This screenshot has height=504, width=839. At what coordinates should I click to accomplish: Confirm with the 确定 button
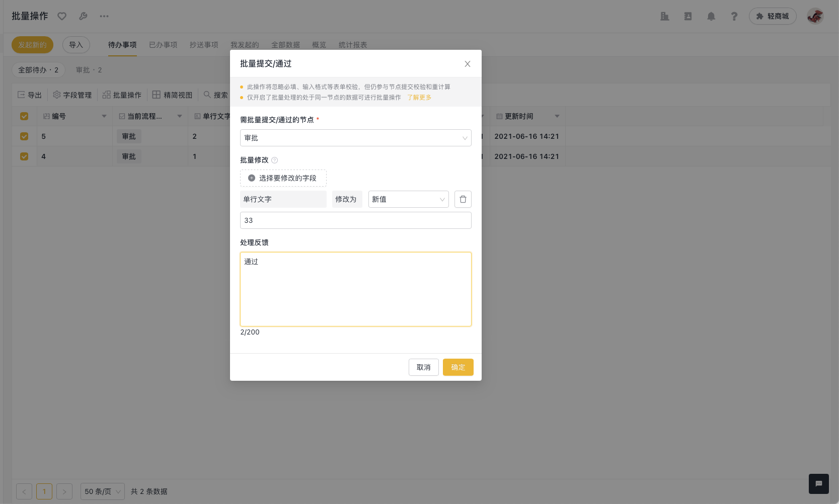click(x=458, y=367)
